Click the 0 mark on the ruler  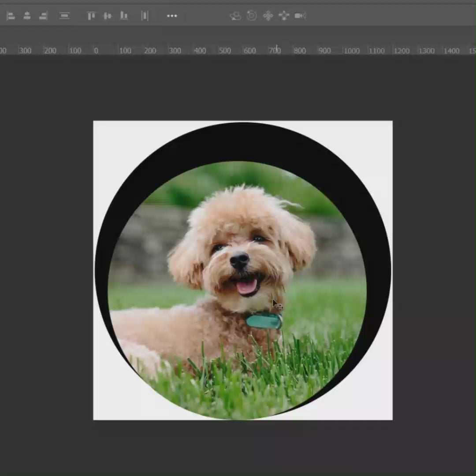pyautogui.click(x=96, y=51)
